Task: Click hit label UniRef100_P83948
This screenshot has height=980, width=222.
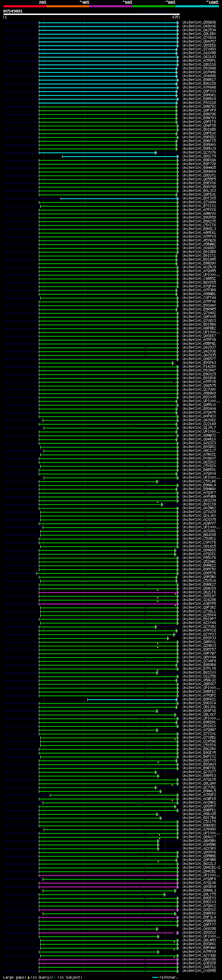Action: (199, 68)
